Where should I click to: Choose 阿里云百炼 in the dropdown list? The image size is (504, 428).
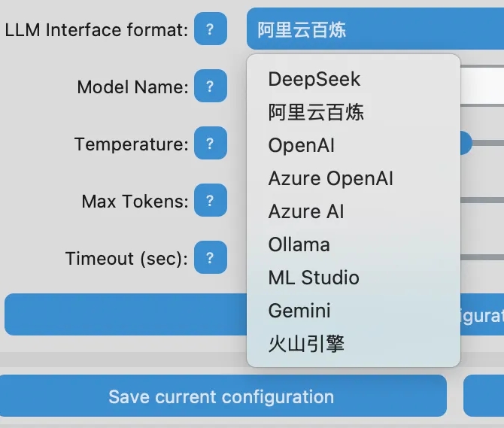point(354,112)
